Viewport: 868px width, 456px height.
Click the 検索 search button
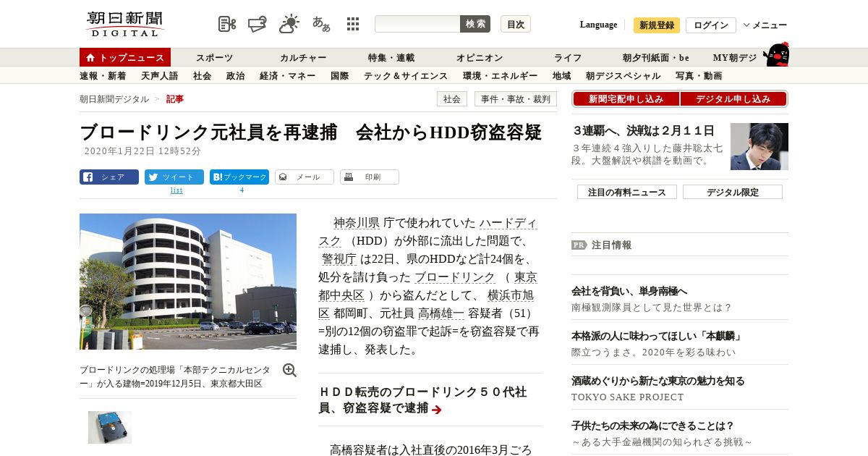[x=475, y=24]
